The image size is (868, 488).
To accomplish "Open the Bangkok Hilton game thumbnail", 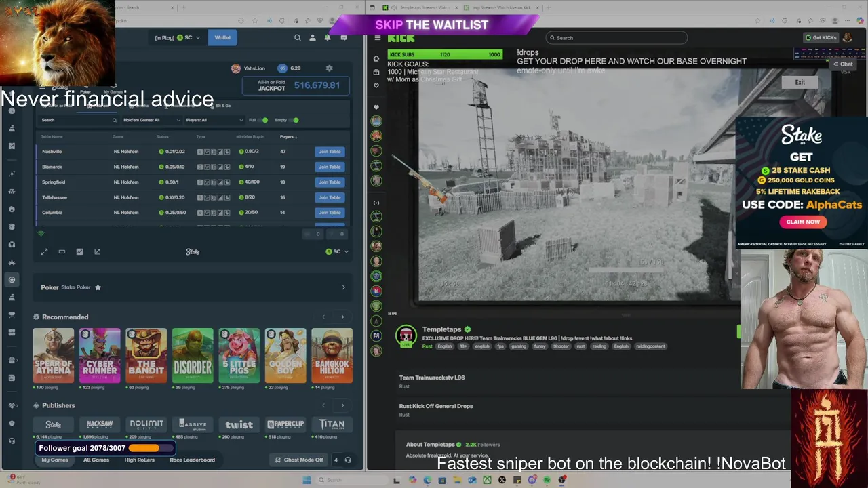I will (x=332, y=356).
